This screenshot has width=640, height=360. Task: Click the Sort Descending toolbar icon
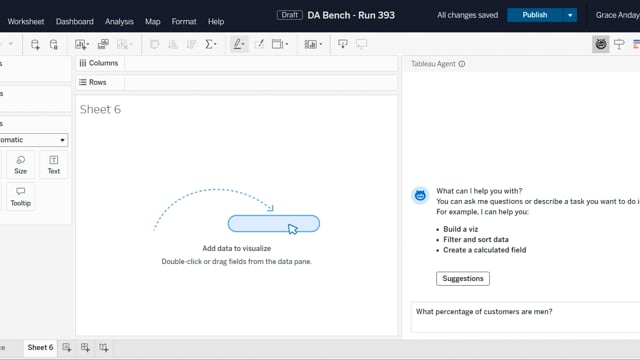click(191, 44)
